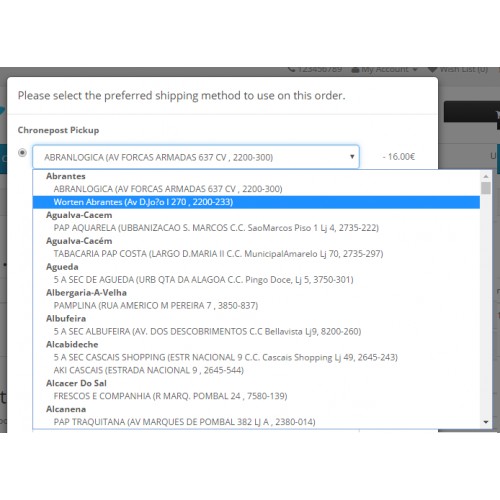Viewport: 500px width, 500px height.
Task: Select FRESCOS E COMPANHIA pickup point
Action: 256,396
